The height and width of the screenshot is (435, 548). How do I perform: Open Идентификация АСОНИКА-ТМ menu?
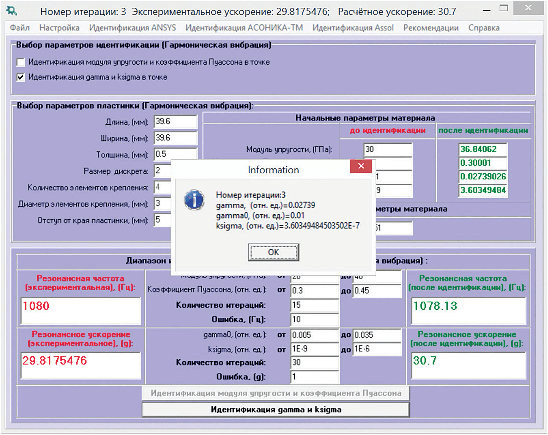click(244, 28)
